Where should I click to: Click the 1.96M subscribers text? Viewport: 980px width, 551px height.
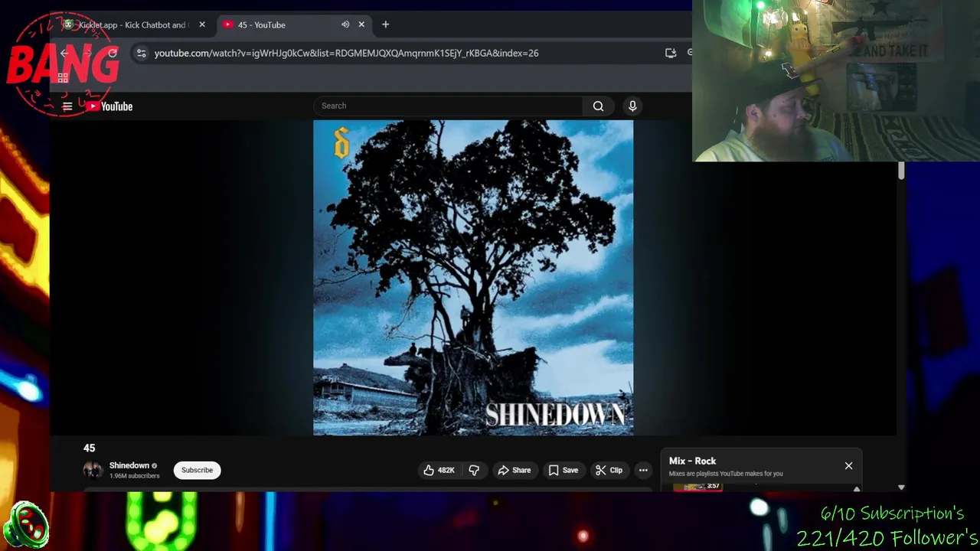134,476
